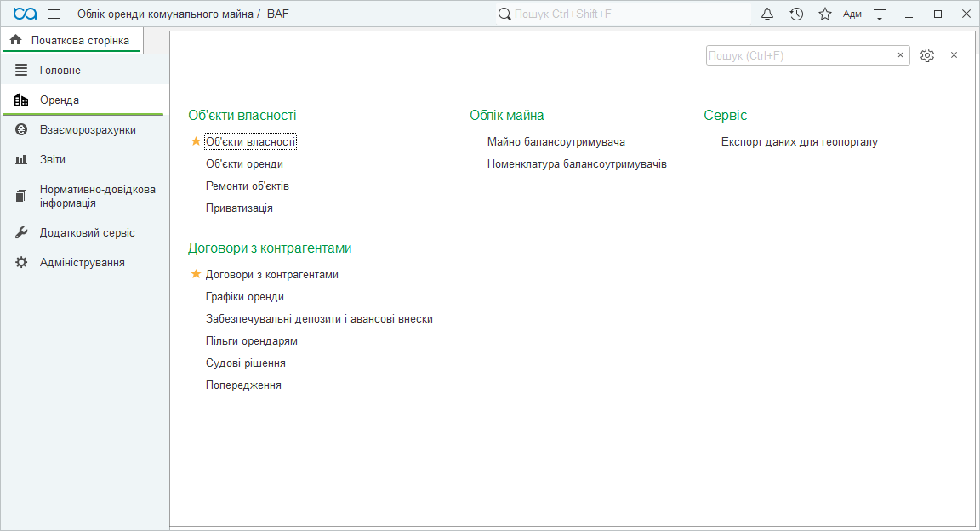Open the service and settings lines icon

click(880, 14)
